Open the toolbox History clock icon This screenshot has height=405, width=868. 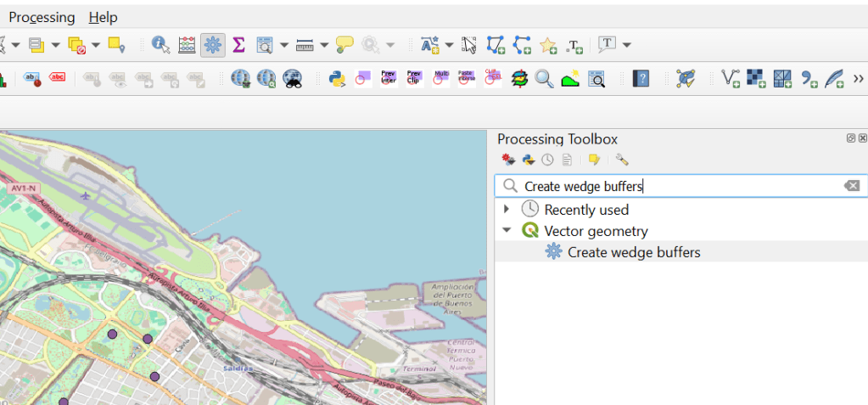point(548,160)
